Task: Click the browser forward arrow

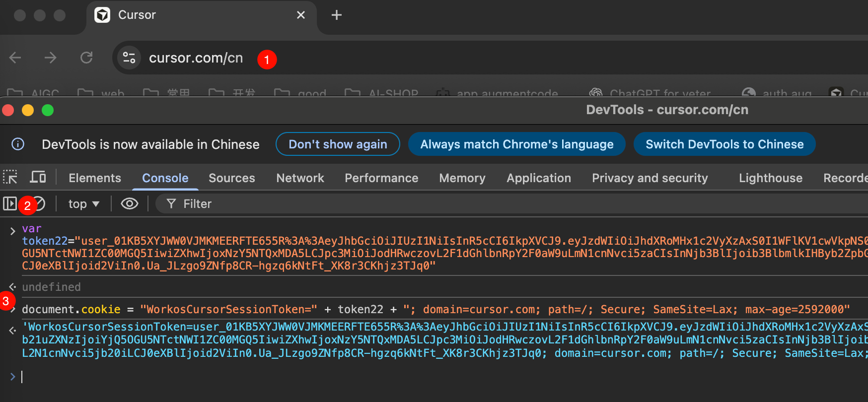Action: point(50,58)
